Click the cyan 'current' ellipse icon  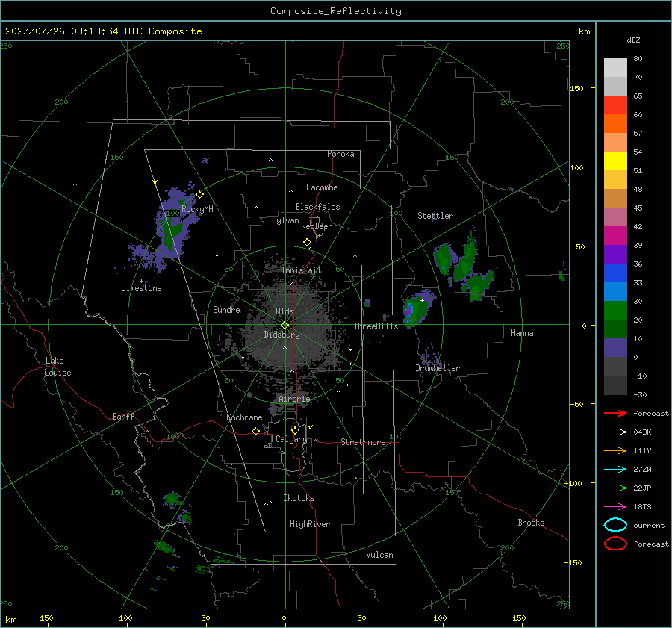click(x=615, y=525)
